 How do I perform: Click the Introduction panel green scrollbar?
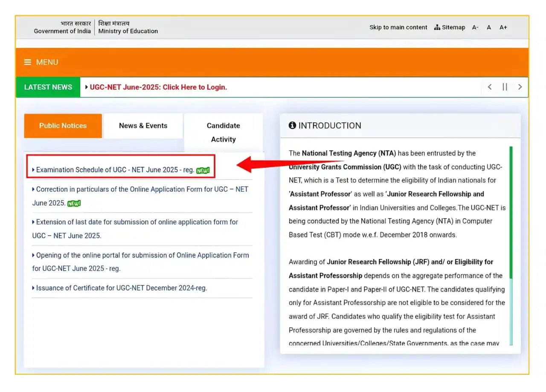[x=511, y=213]
